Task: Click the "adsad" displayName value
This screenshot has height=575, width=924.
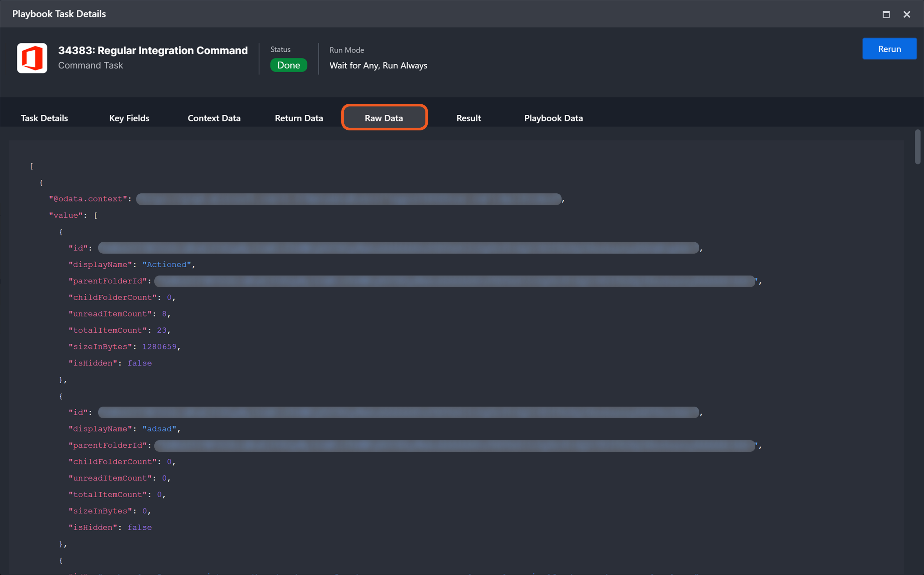Action: tap(159, 429)
